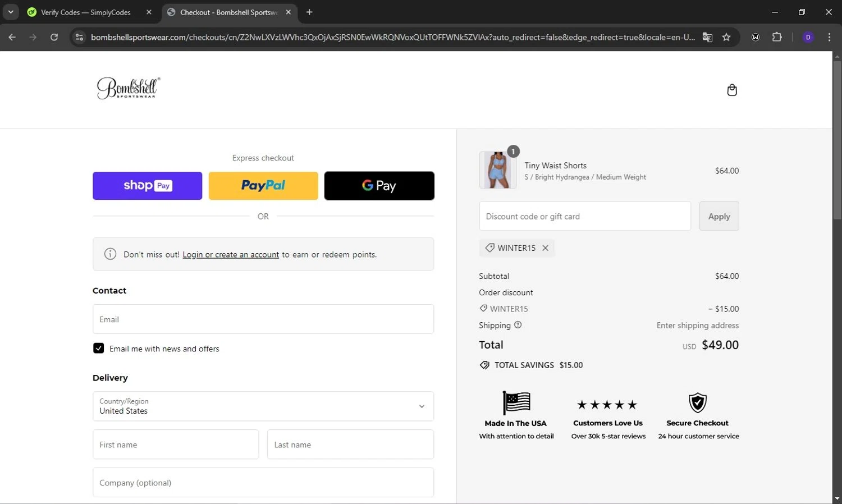Click the First name field

(x=176, y=445)
